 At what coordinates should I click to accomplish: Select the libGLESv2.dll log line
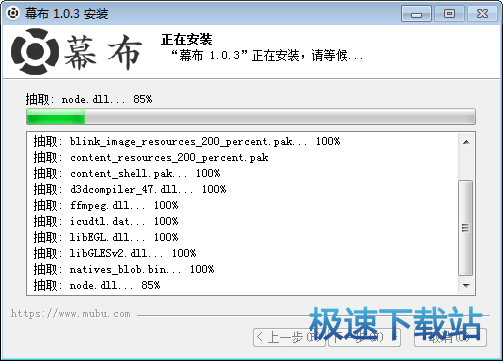point(115,253)
